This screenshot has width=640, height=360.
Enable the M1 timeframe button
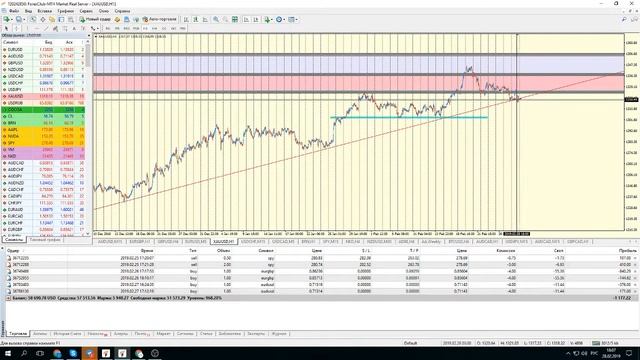pyautogui.click(x=108, y=28)
